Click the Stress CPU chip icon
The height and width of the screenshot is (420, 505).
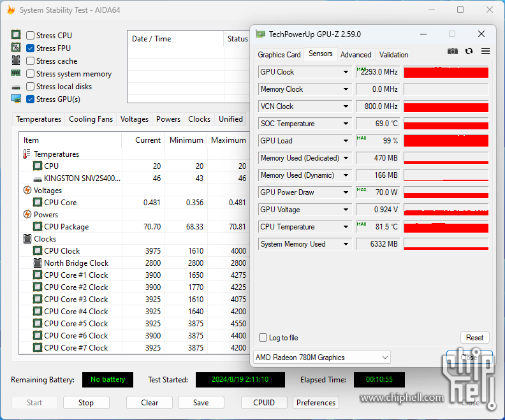pyautogui.click(x=16, y=34)
